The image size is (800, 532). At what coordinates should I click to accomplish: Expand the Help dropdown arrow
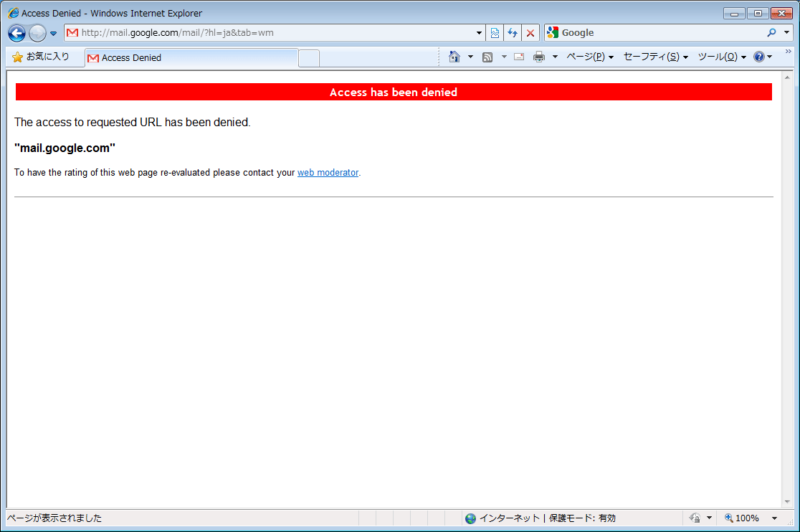769,57
